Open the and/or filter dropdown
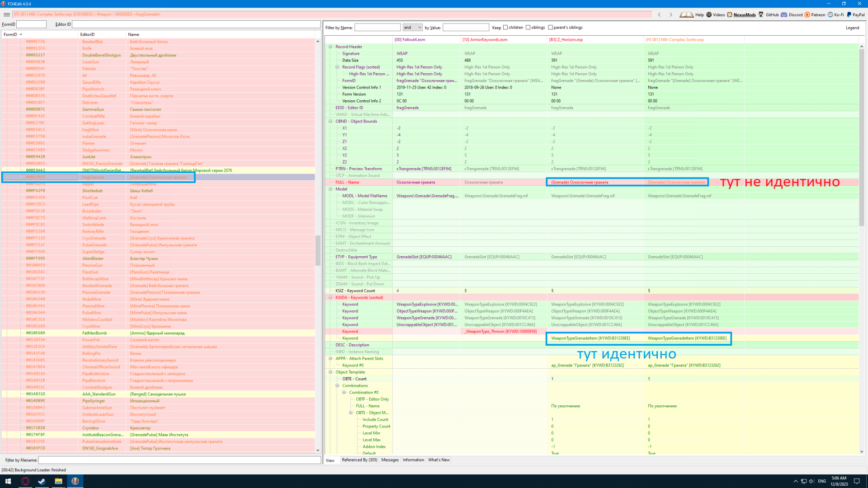Viewport: 868px width, 488px height. click(412, 28)
